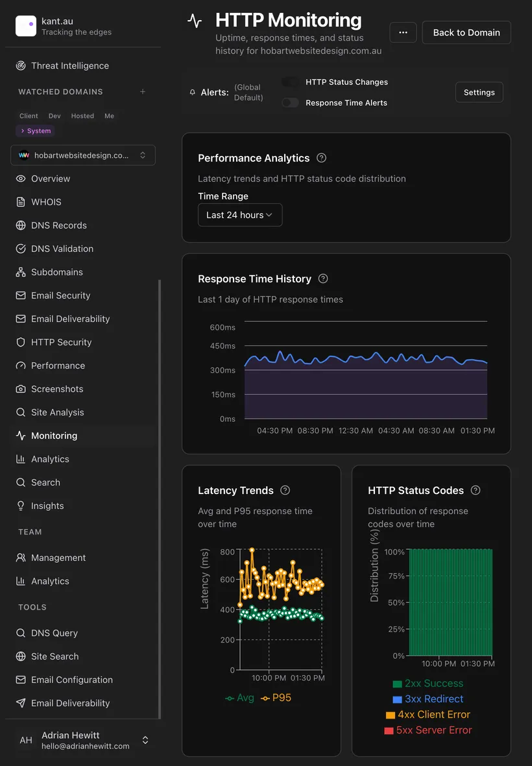The width and height of the screenshot is (532, 766).
Task: Open the Search menu item
Action: pyautogui.click(x=83, y=483)
